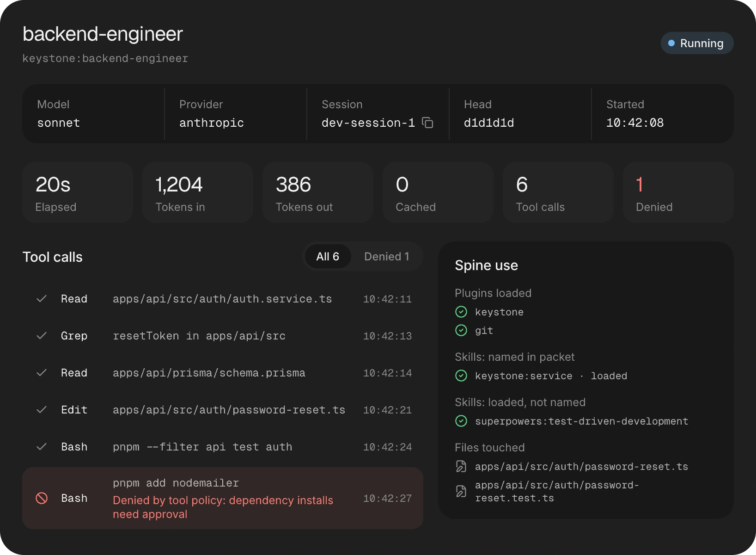This screenshot has width=756, height=555.
Task: Click 'resetToken in apps/api/src' text
Action: pos(199,336)
